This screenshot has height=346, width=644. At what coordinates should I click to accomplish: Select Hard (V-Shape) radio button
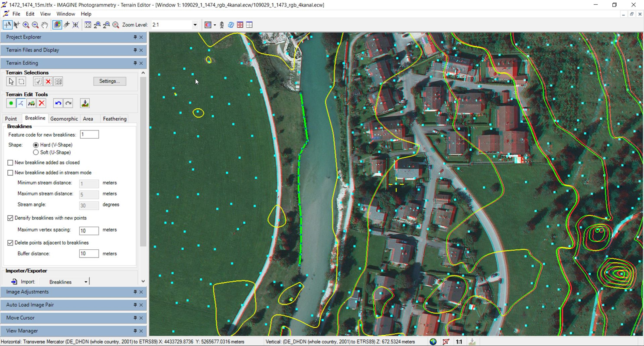coord(36,145)
